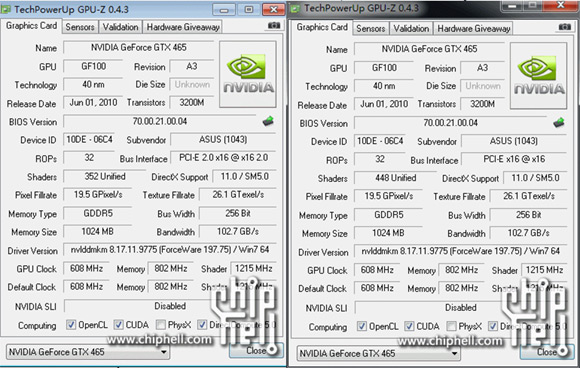Click A3 revision value in right window
This screenshot has width=580, height=368.
(x=482, y=68)
